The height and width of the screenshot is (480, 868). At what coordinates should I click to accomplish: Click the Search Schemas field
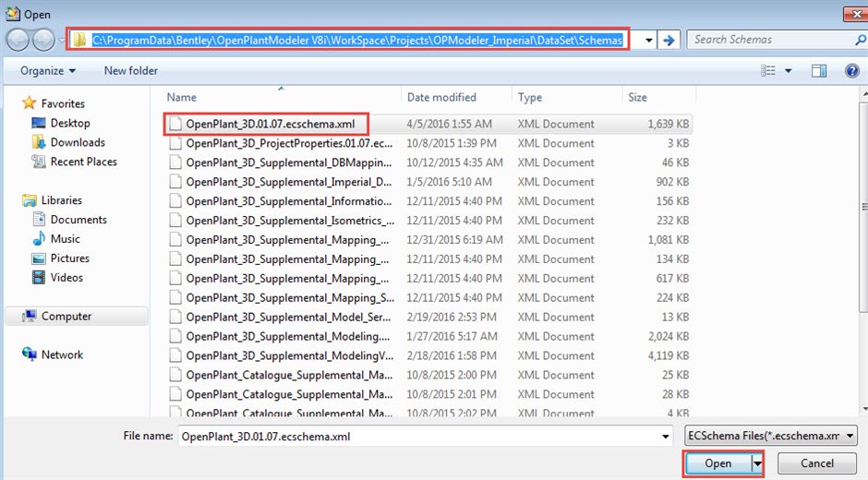pyautogui.click(x=771, y=40)
